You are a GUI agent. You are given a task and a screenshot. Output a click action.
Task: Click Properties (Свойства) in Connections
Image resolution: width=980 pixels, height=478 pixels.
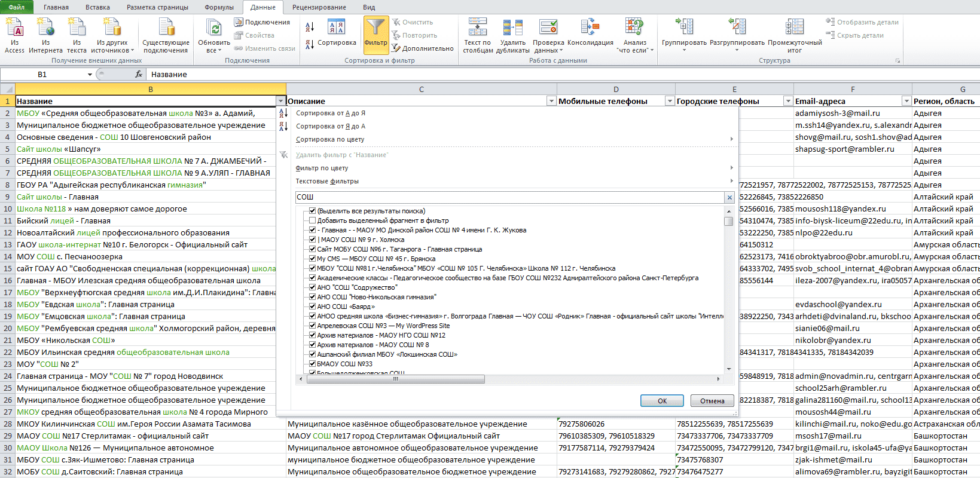pos(255,35)
